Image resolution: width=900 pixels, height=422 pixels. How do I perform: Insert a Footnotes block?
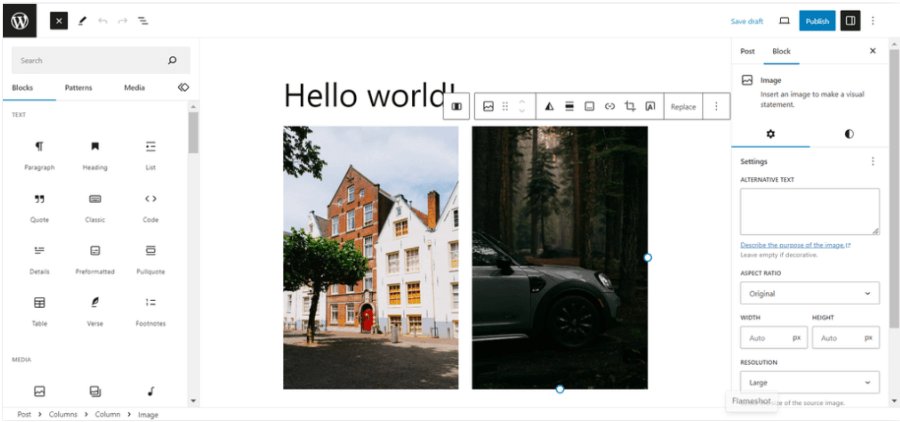(150, 312)
